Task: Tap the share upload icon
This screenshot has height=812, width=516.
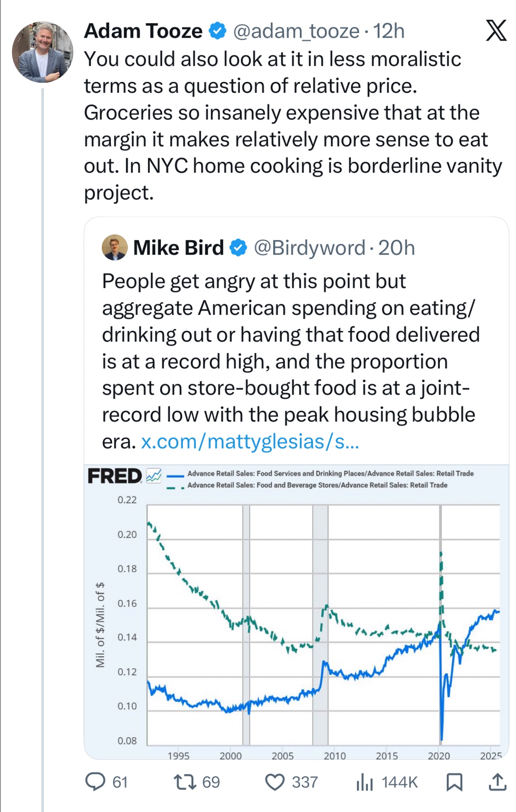Action: tap(497, 782)
